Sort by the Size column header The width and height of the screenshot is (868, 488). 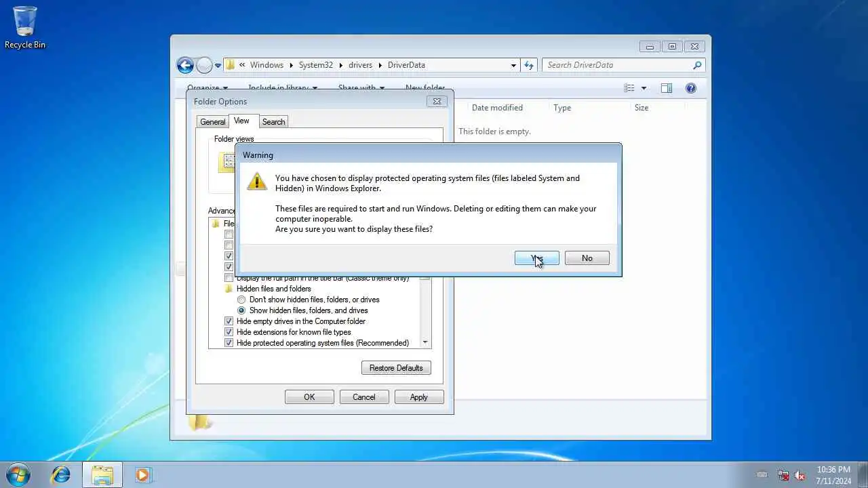[642, 108]
